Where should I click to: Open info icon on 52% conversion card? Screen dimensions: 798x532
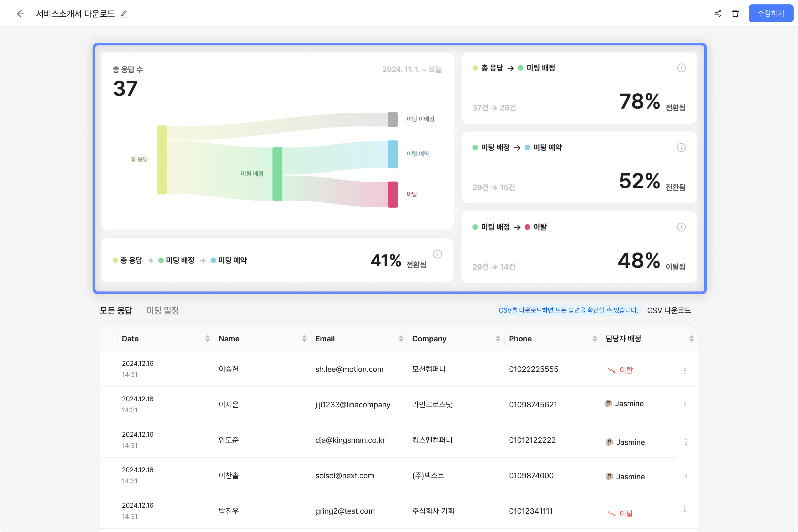tap(681, 147)
